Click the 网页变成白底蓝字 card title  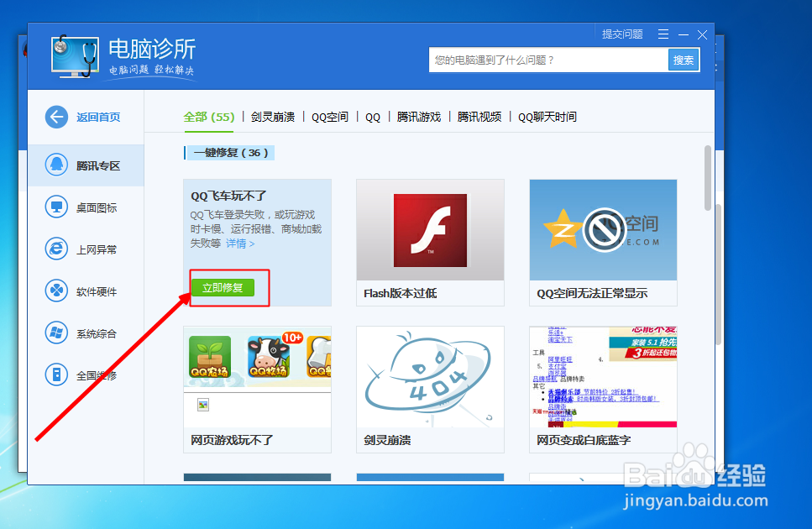tap(584, 441)
